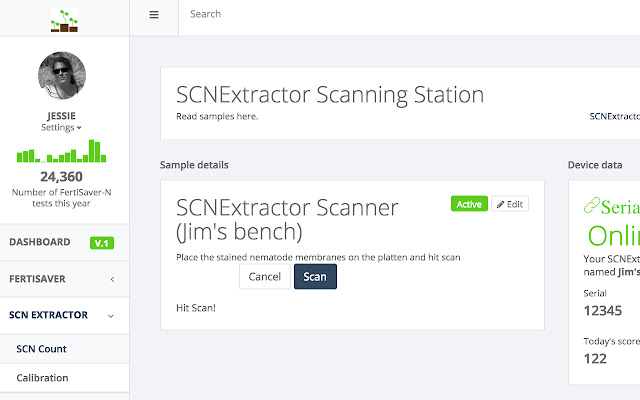The image size is (640, 400).
Task: Click the pencil icon on Edit
Action: 500,204
